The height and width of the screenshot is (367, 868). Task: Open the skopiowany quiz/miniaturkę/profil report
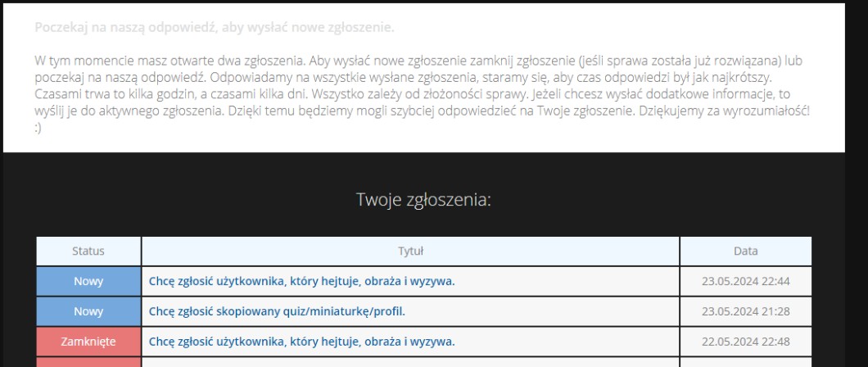tap(277, 311)
